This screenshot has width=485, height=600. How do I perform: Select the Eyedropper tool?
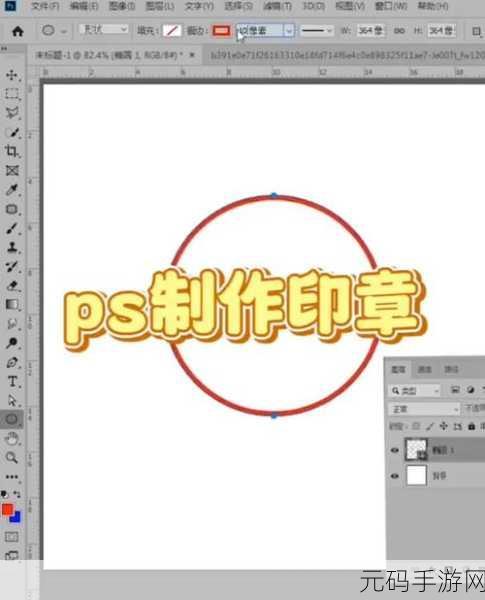tap(11, 190)
